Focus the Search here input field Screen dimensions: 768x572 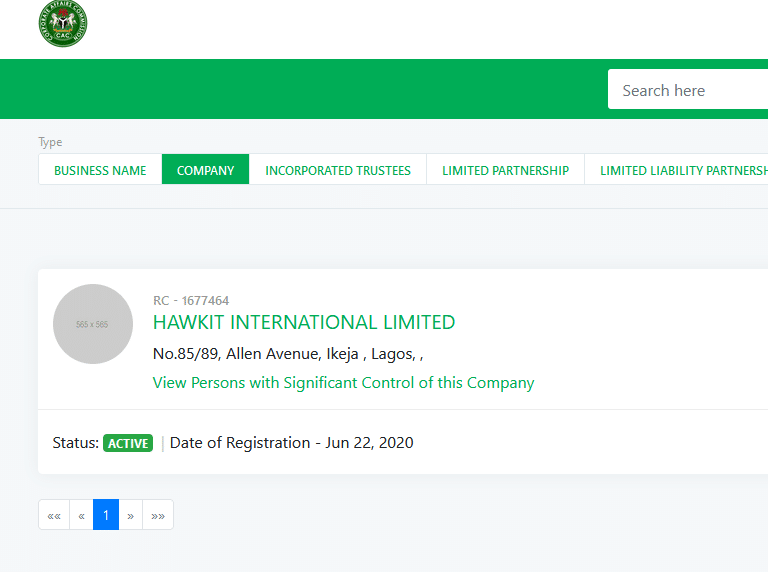pos(688,89)
